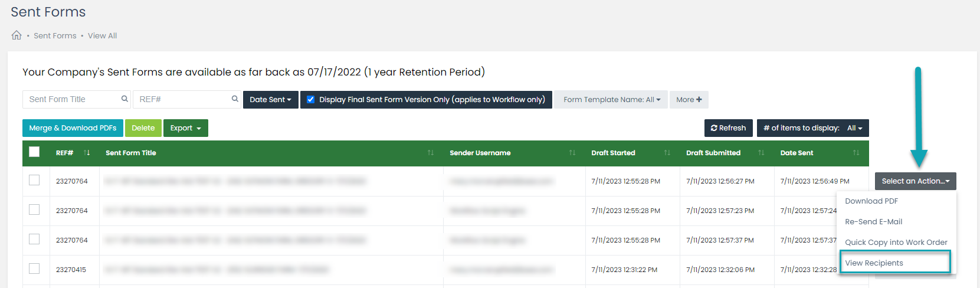Open the number of items to display dropdown

pyautogui.click(x=813, y=128)
